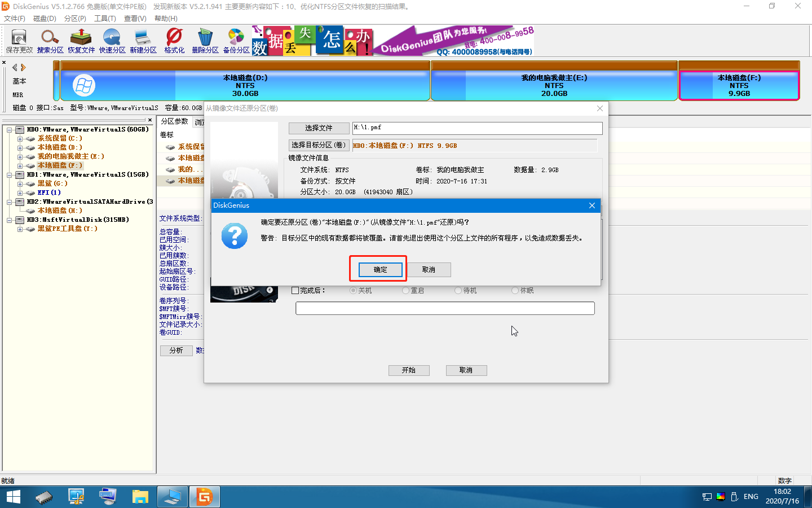This screenshot has height=508, width=812.
Task: Select the 待机 radio option
Action: click(x=458, y=291)
